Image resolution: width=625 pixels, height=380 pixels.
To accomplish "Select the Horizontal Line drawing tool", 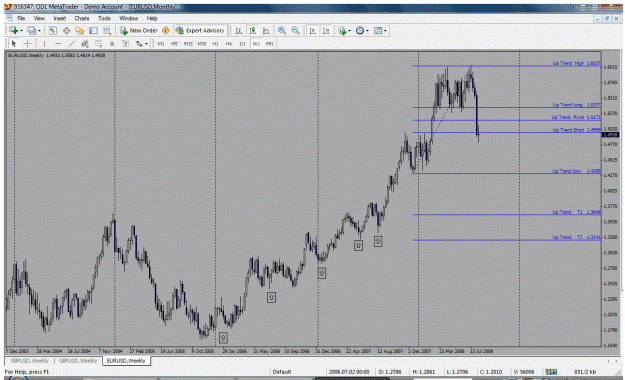I will pos(58,43).
